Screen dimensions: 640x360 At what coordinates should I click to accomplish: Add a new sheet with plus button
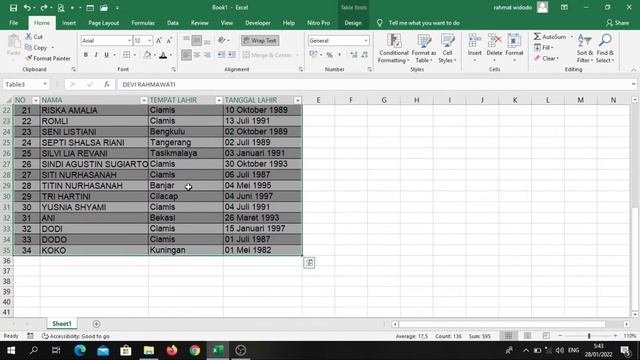pyautogui.click(x=96, y=324)
